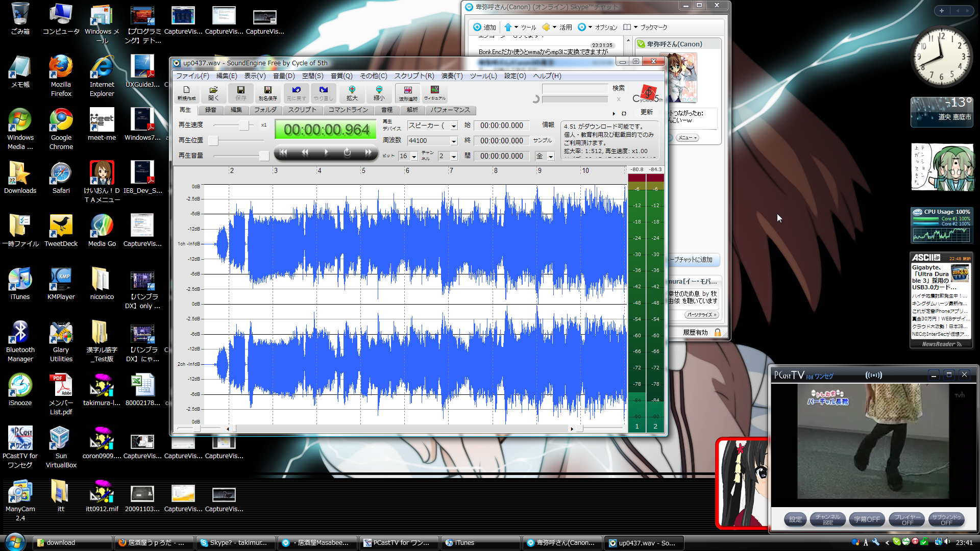Viewport: 980px width, 551px height.
Task: Switch to the コマンドライン tab
Action: (x=348, y=110)
